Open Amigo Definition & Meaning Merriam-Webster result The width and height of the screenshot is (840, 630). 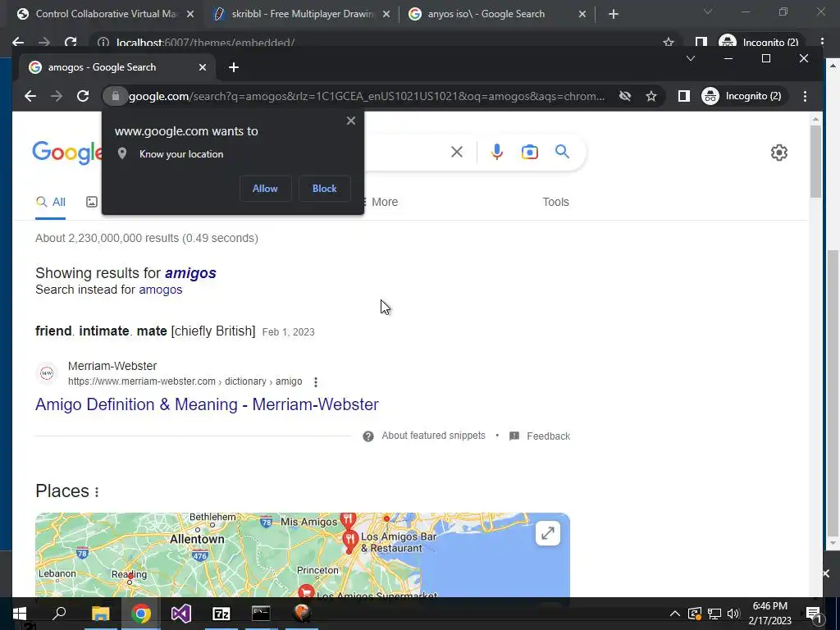coord(207,404)
